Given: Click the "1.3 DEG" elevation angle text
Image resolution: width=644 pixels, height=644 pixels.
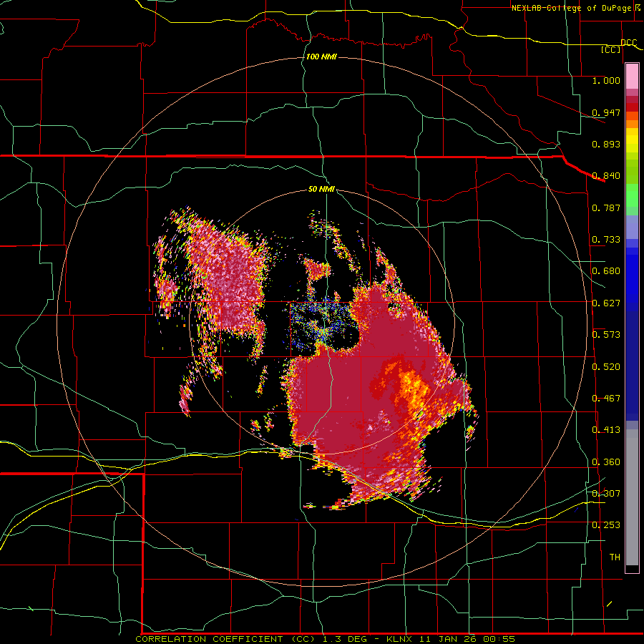Looking at the screenshot, I should pos(346,639).
